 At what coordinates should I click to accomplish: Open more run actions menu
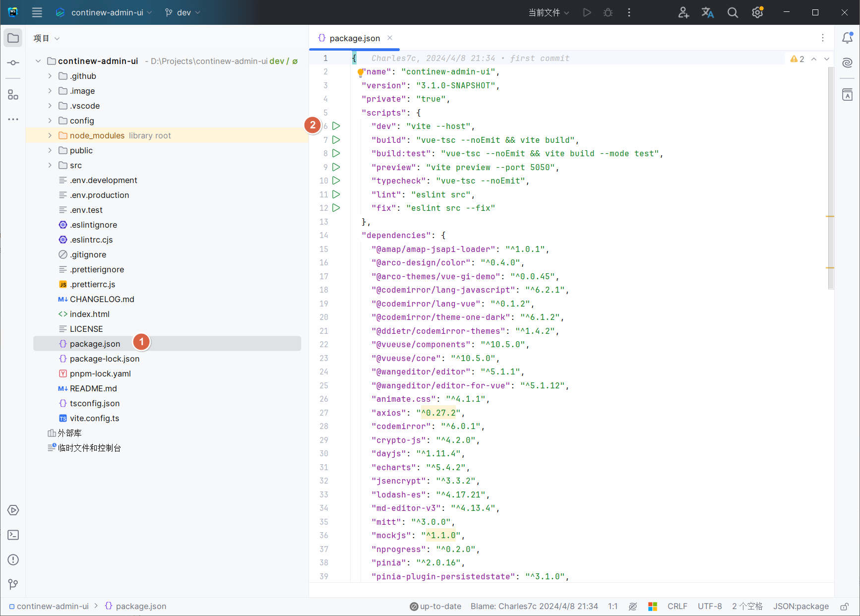[629, 12]
